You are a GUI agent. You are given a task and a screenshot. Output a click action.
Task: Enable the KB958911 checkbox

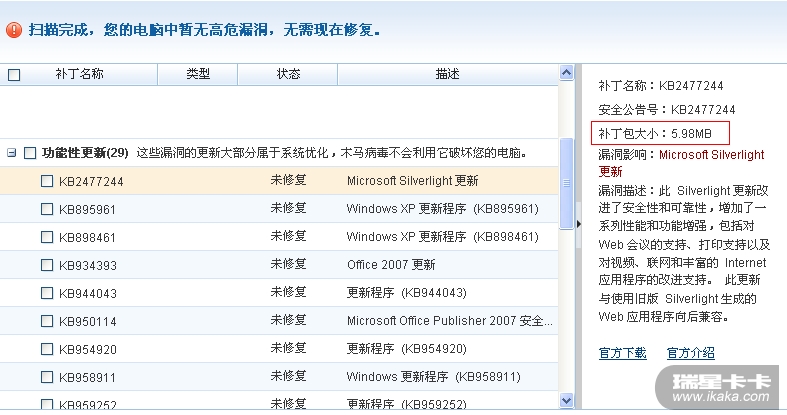click(47, 377)
